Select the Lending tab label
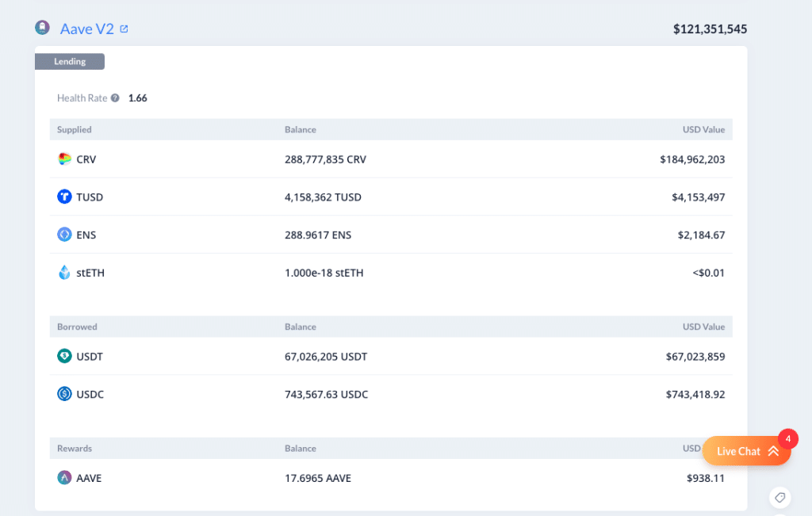This screenshot has width=812, height=516. pyautogui.click(x=70, y=62)
